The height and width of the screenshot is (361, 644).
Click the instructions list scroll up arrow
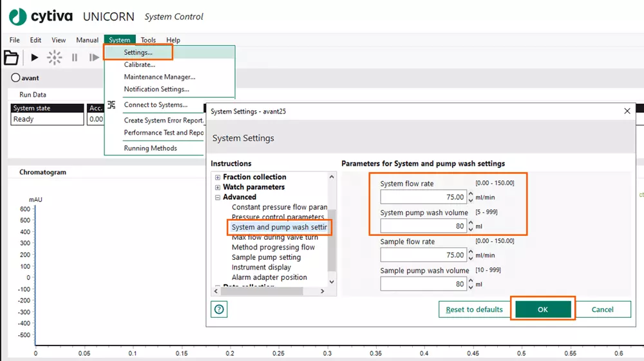pyautogui.click(x=332, y=177)
